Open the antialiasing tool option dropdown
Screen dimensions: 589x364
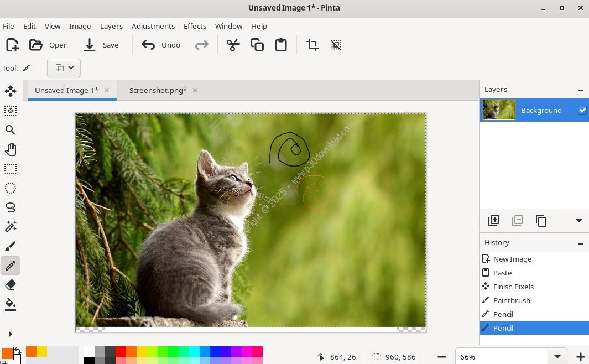coord(64,68)
